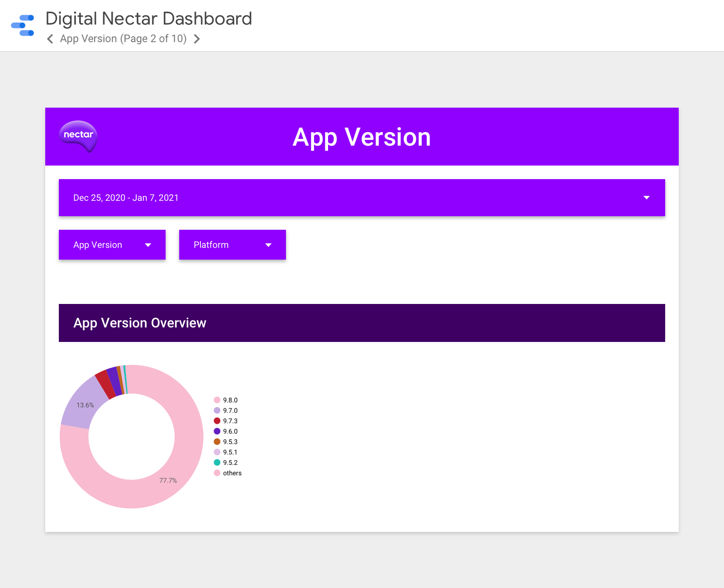Image resolution: width=724 pixels, height=588 pixels.
Task: Select the 9.7.0 legend color dot
Action: [217, 410]
